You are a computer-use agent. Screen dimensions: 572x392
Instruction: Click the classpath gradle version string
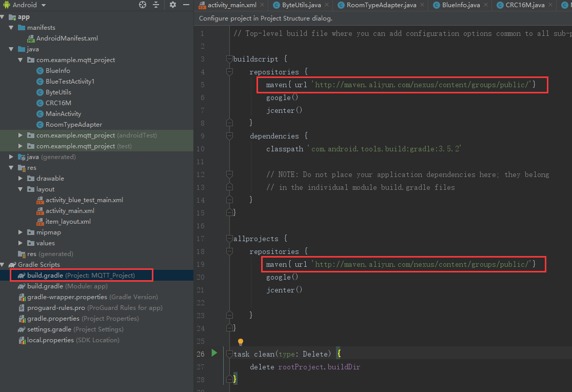coord(385,149)
